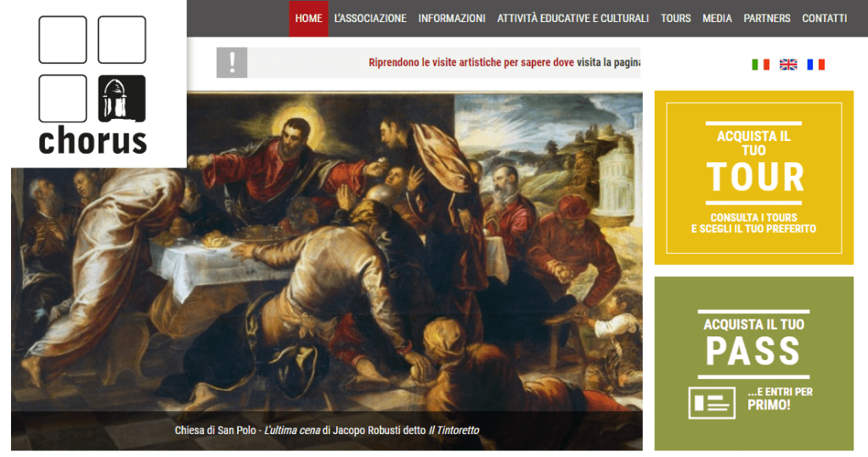The image size is (868, 457).
Task: Open the PARTNERS page
Action: 767,19
